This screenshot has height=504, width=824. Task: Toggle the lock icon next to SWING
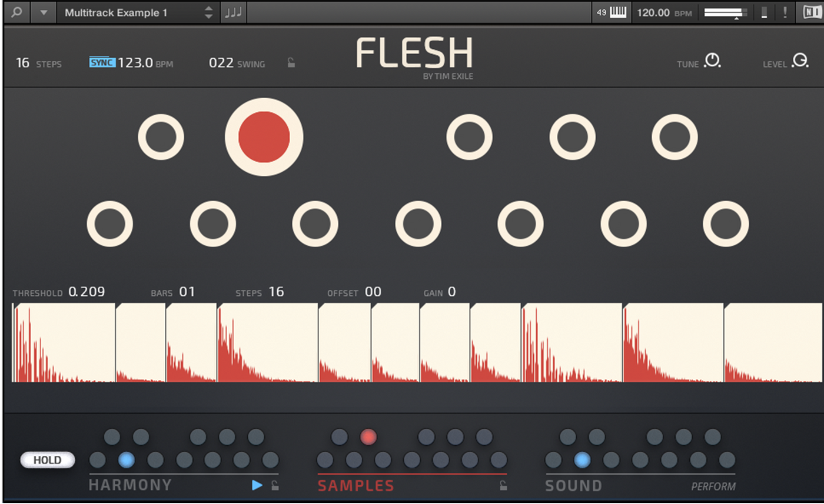[x=291, y=62]
